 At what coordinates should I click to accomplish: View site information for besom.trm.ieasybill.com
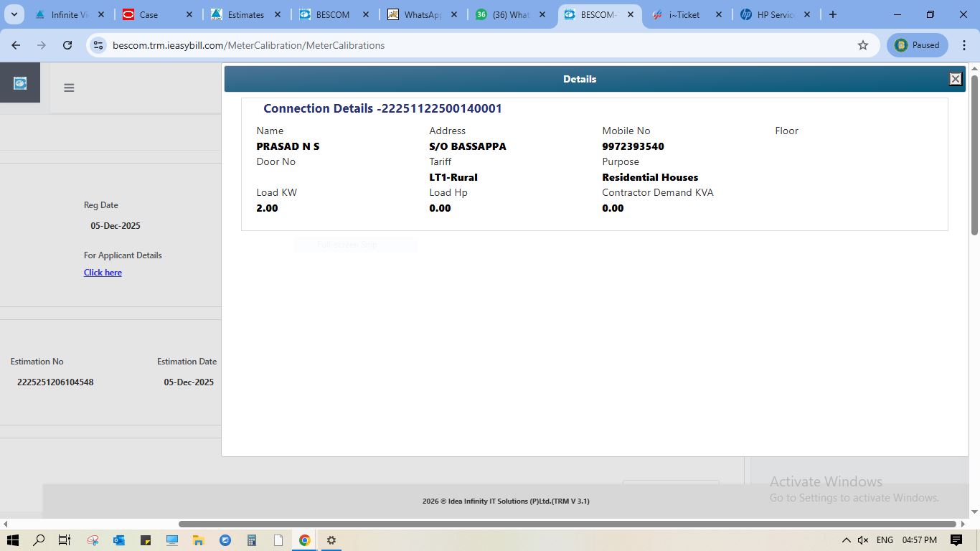(x=98, y=45)
